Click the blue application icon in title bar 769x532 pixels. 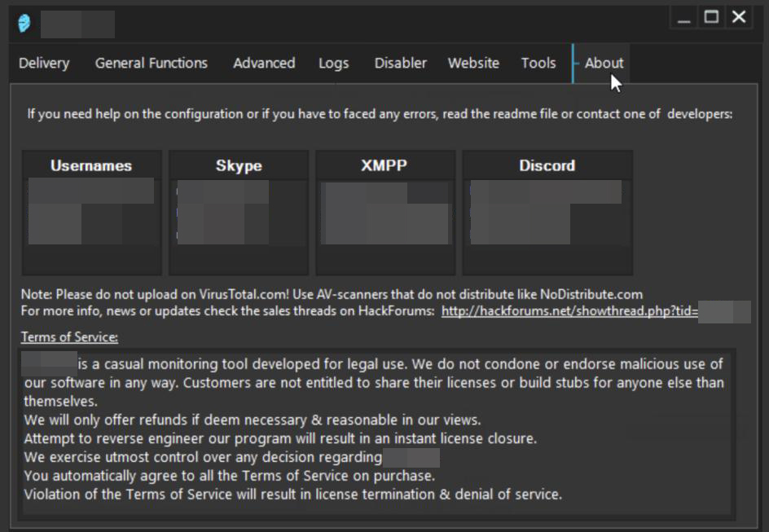[x=24, y=23]
